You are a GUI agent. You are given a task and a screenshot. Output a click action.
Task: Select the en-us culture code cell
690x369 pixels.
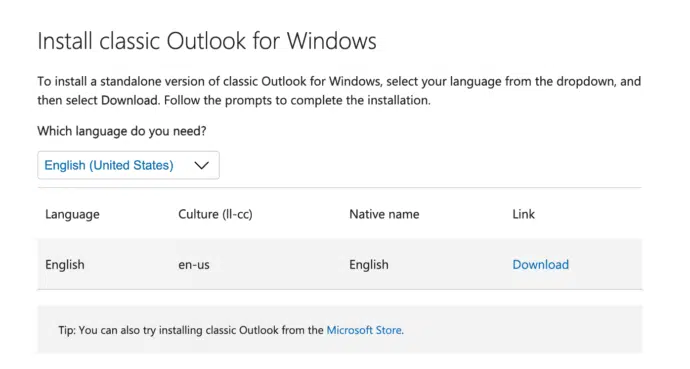tap(194, 265)
